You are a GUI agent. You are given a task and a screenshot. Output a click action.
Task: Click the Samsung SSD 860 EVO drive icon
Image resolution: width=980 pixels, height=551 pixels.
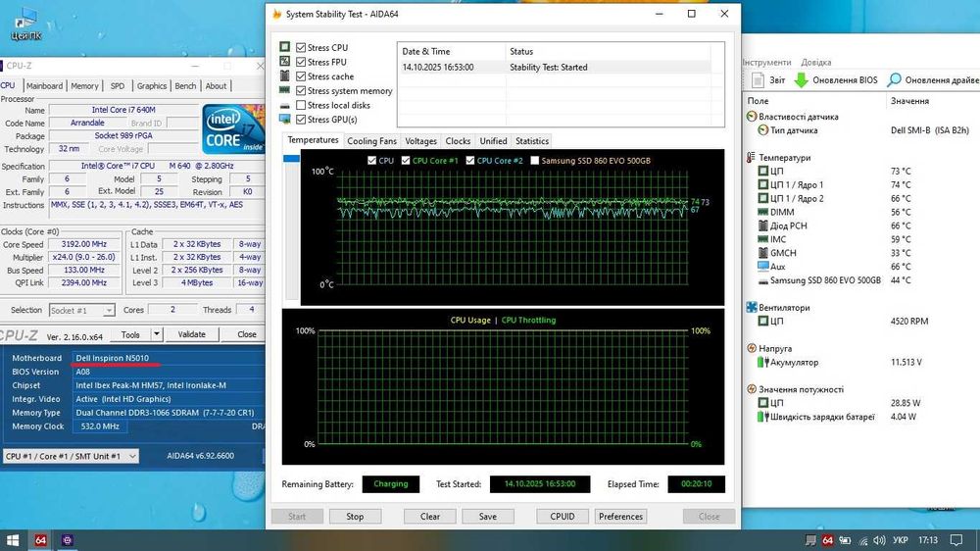pos(762,280)
